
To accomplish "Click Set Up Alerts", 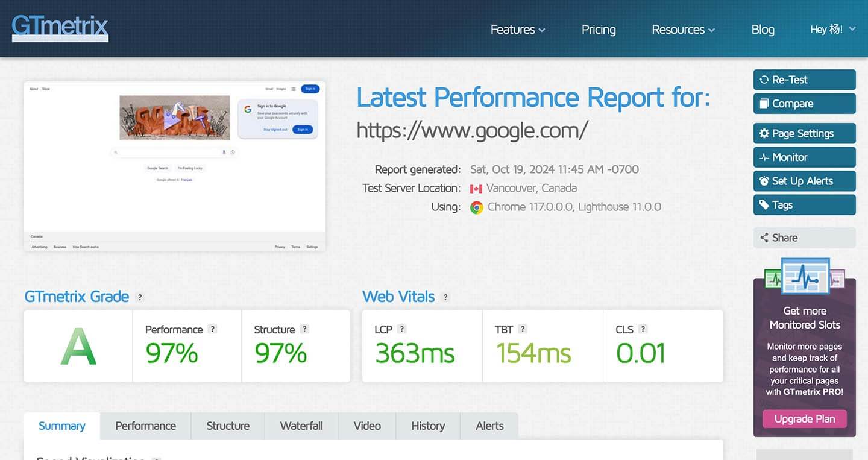I will click(x=804, y=181).
